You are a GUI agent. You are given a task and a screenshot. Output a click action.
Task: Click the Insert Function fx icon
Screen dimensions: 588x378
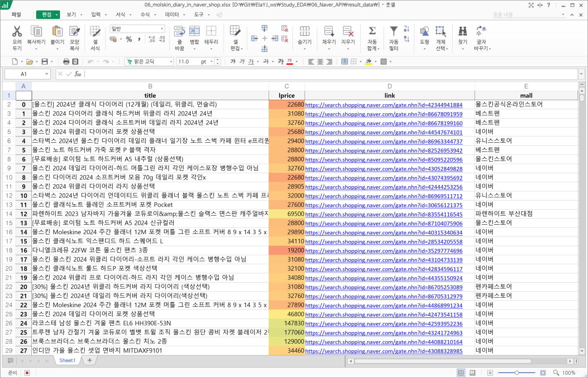(x=78, y=74)
